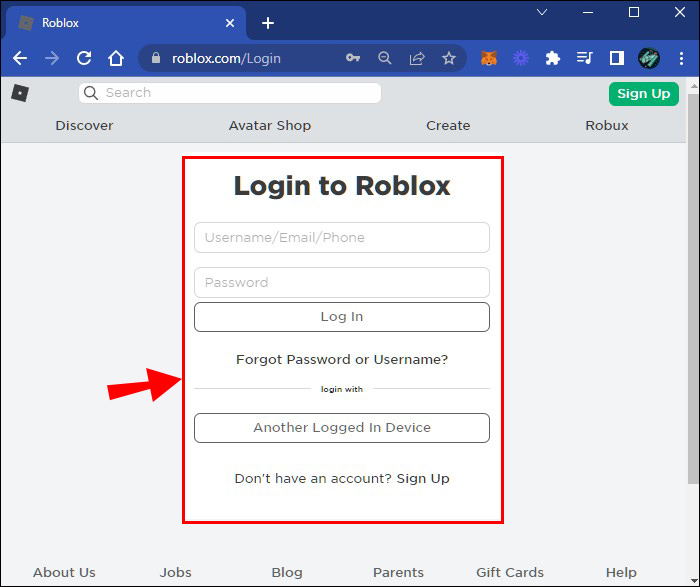
Task: Go back with the browser back arrow
Action: click(20, 58)
